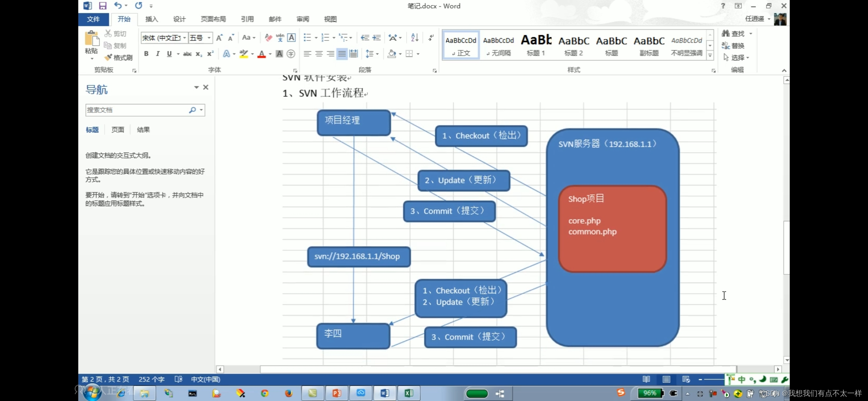The image size is (868, 401).
Task: Clear all formatting with the eraser icon
Action: 268,38
